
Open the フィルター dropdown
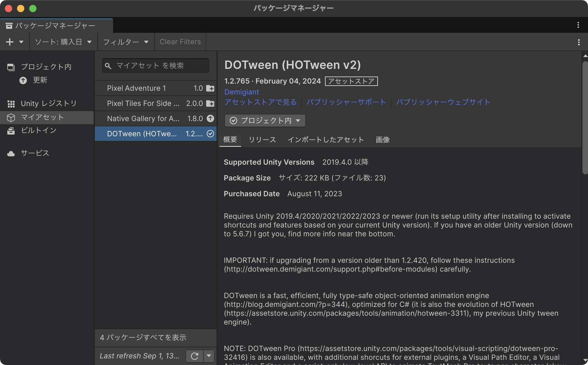click(x=126, y=42)
